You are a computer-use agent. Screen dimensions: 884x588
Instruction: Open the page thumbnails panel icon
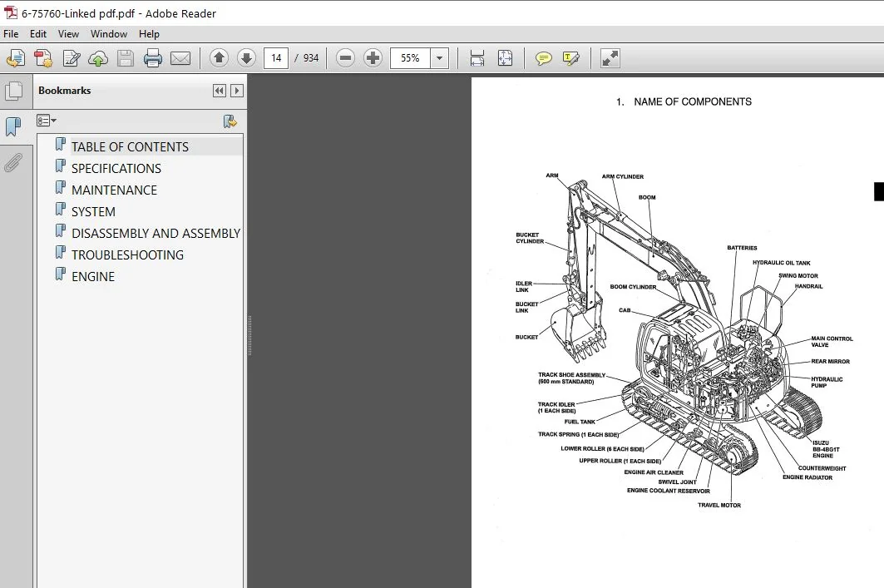pos(14,91)
